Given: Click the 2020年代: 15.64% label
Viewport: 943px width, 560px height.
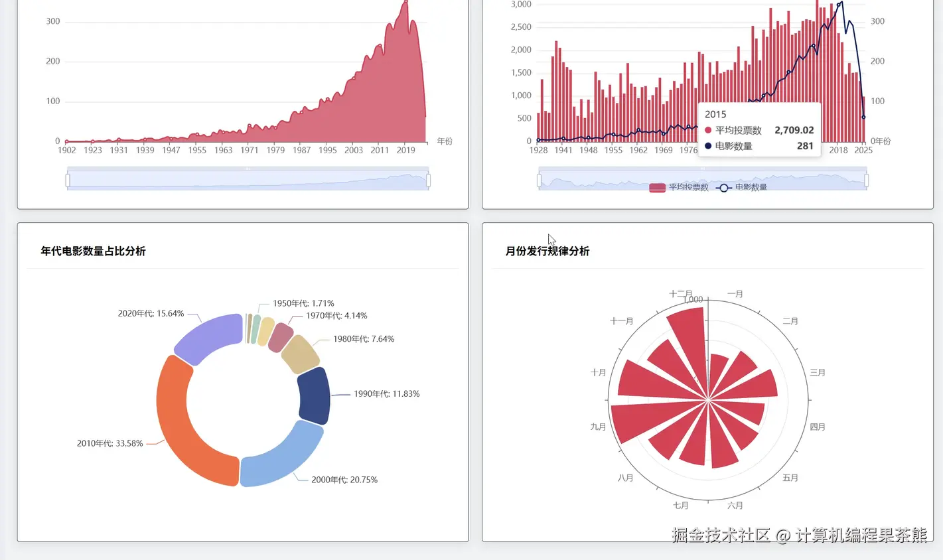Looking at the screenshot, I should click(151, 313).
